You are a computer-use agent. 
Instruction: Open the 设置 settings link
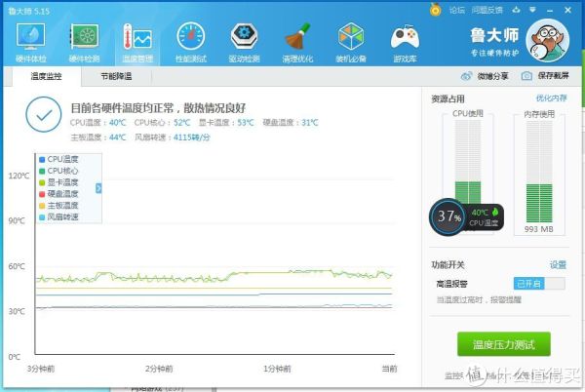pos(558,265)
